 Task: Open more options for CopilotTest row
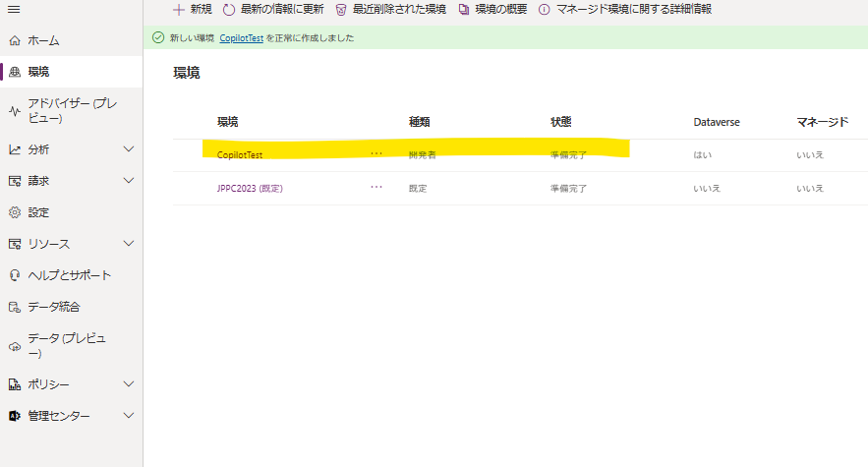coord(376,153)
